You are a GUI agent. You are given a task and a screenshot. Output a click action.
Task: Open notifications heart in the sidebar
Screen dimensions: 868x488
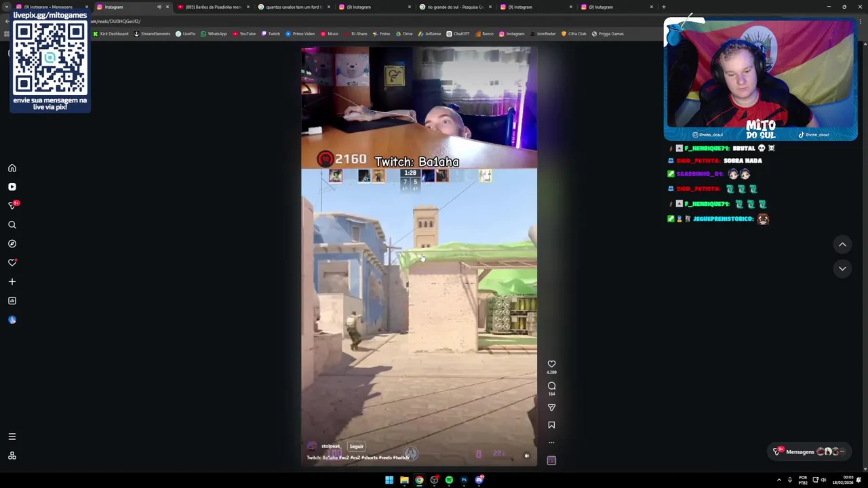12,262
